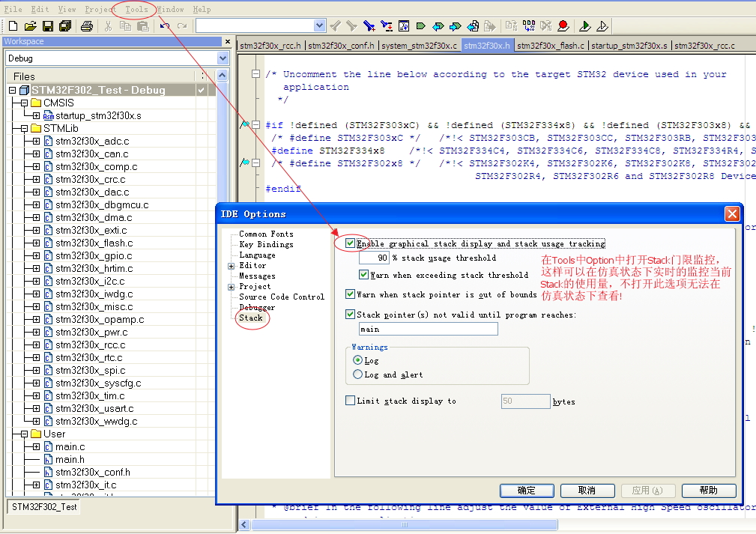
Task: Open the Replace tool icon
Action: coord(387,26)
